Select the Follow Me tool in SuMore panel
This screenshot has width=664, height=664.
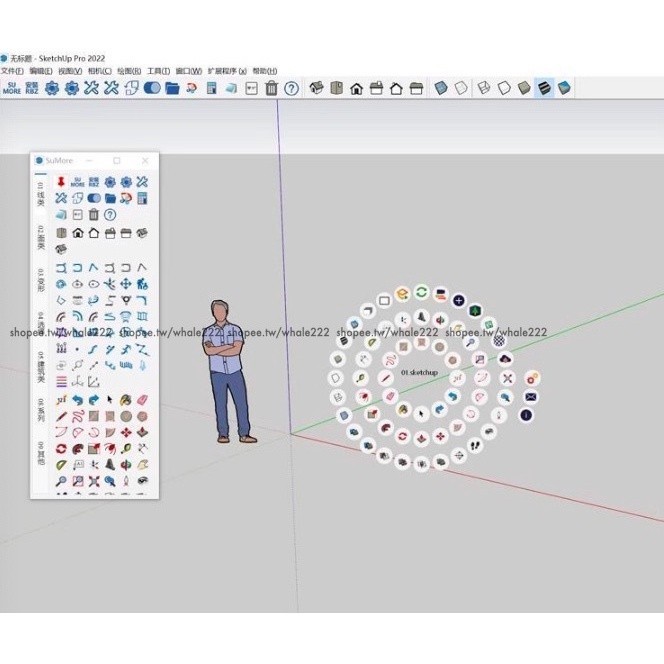(x=77, y=449)
